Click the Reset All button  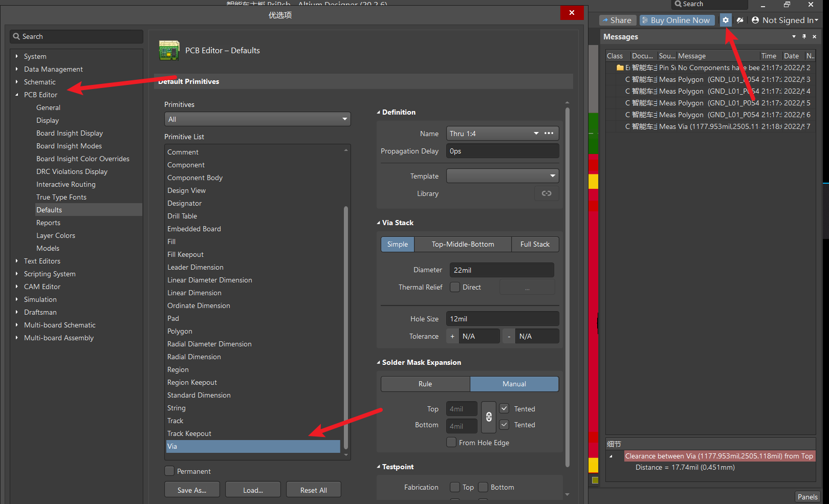click(x=314, y=490)
